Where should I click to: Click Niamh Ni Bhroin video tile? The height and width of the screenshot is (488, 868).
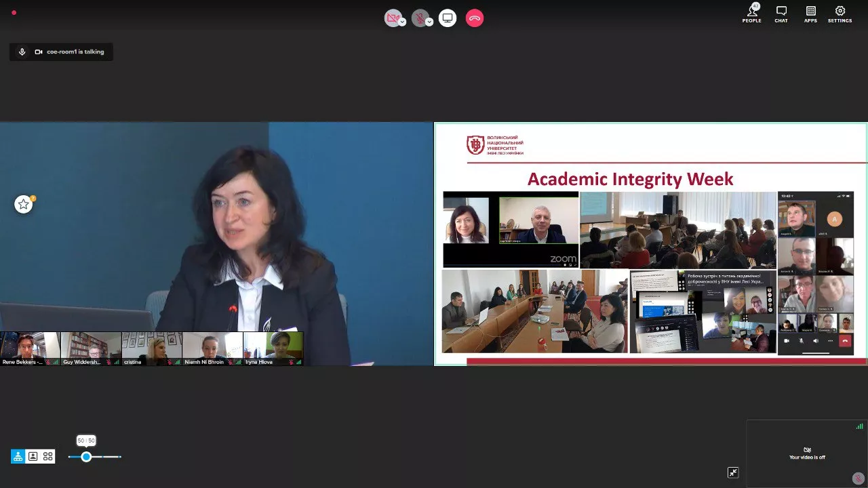[x=212, y=348]
